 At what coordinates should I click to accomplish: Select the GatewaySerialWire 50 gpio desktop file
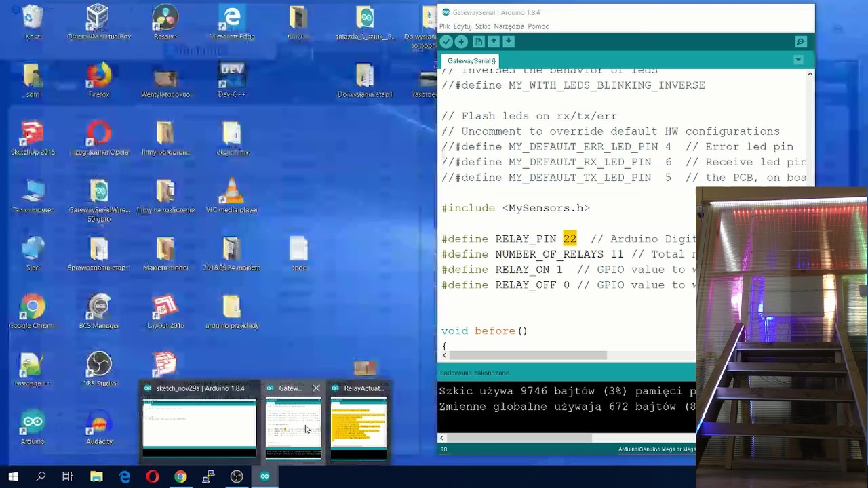tap(99, 201)
